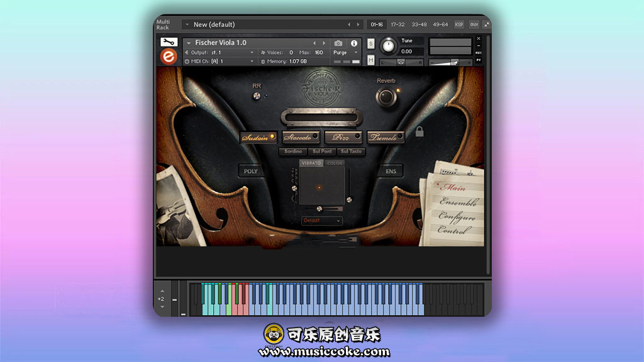Open the Configure page on the sheet music

457,216
